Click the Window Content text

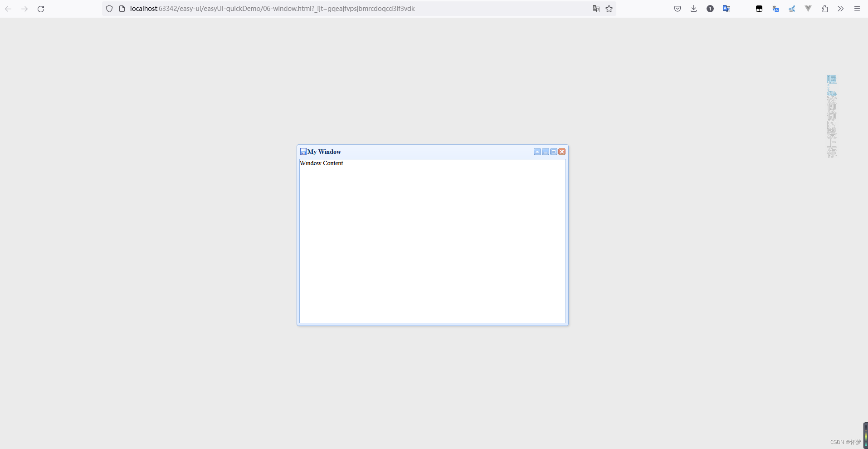pos(322,163)
